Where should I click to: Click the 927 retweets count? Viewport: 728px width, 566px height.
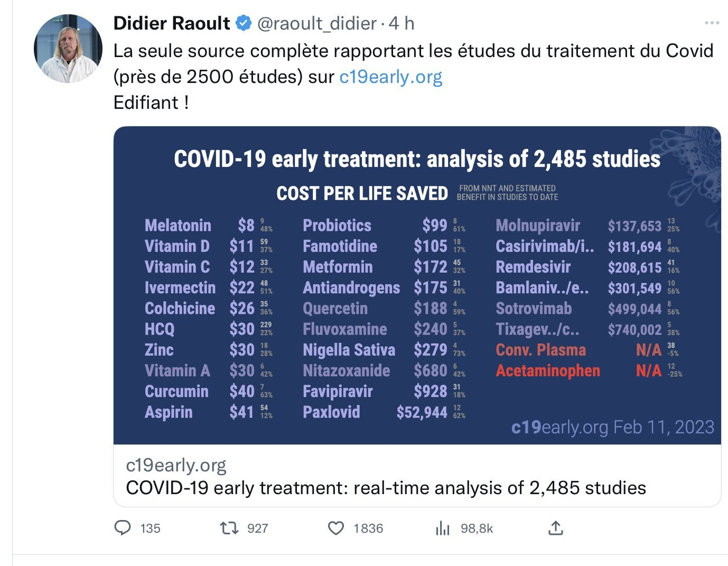258,528
